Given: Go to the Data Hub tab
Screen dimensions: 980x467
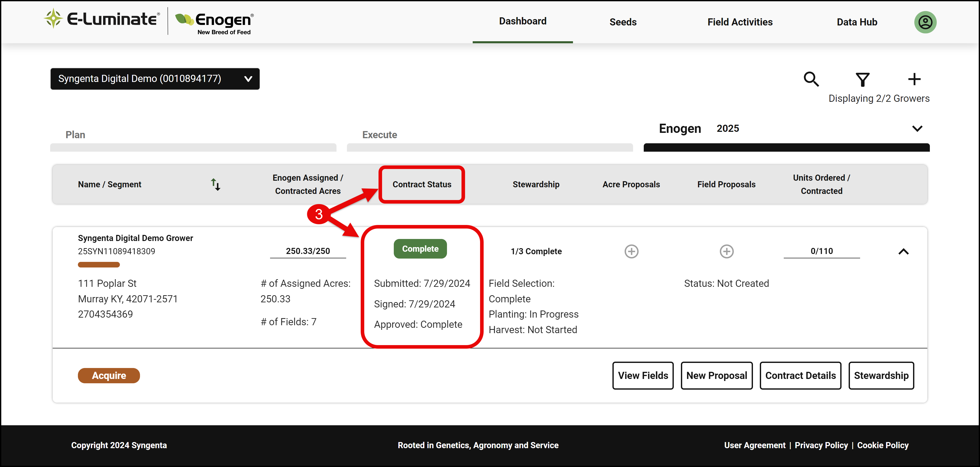Looking at the screenshot, I should coord(857,22).
